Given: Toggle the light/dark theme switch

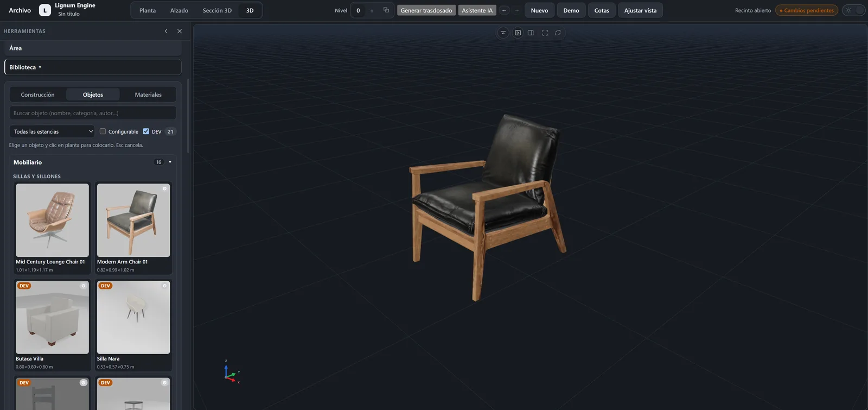Looking at the screenshot, I should point(853,10).
